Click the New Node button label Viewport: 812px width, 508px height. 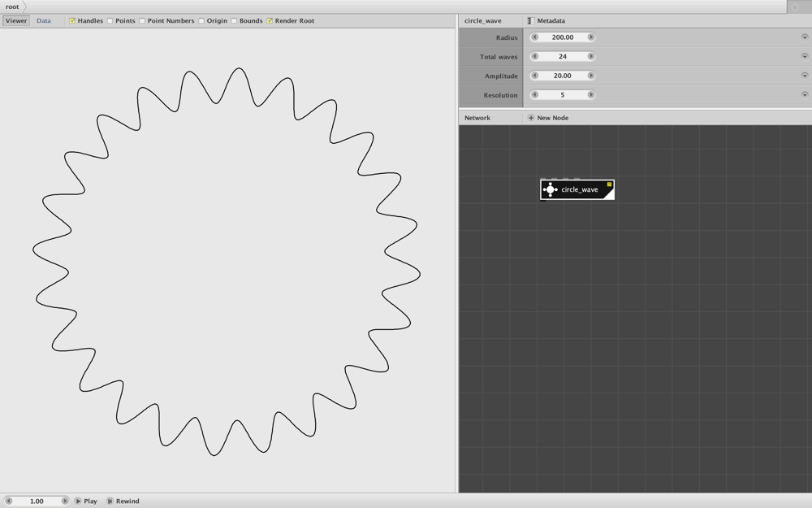point(552,118)
